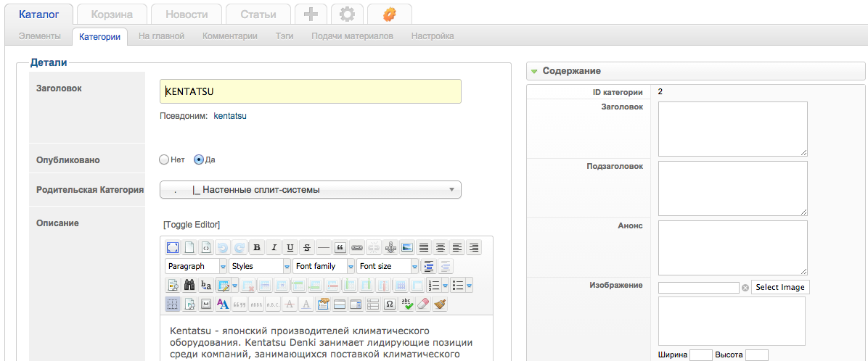Open the Paragraph format dropdown
Image resolution: width=868 pixels, height=361 pixels.
pyautogui.click(x=223, y=266)
